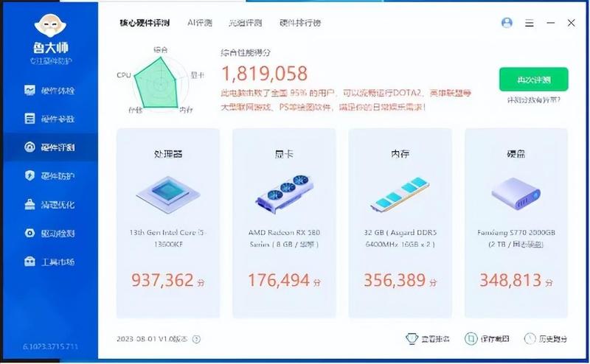
Task: Open the hamburger menu icon
Action: tap(530, 24)
